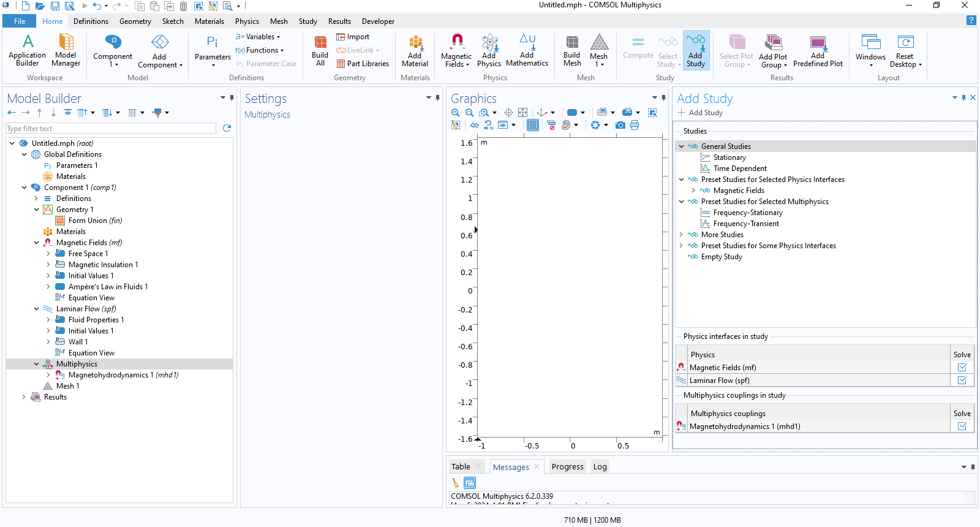Select the Stationary study
980x527 pixels.
(x=729, y=157)
